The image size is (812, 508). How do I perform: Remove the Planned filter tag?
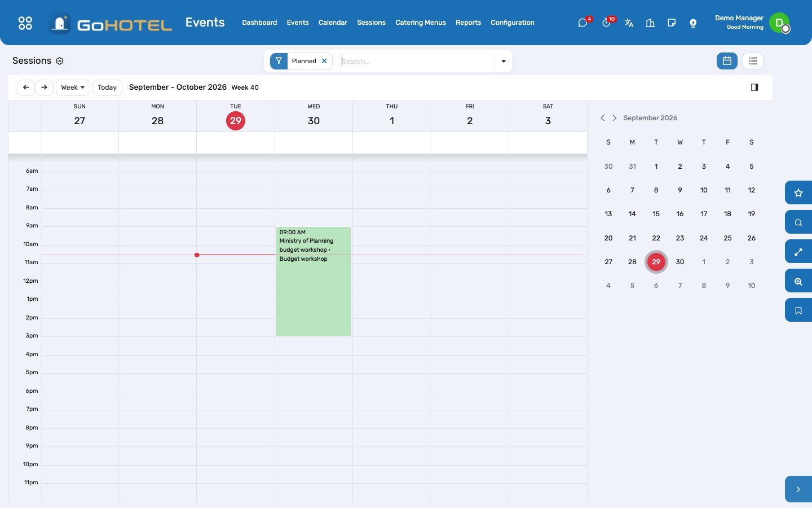point(324,61)
